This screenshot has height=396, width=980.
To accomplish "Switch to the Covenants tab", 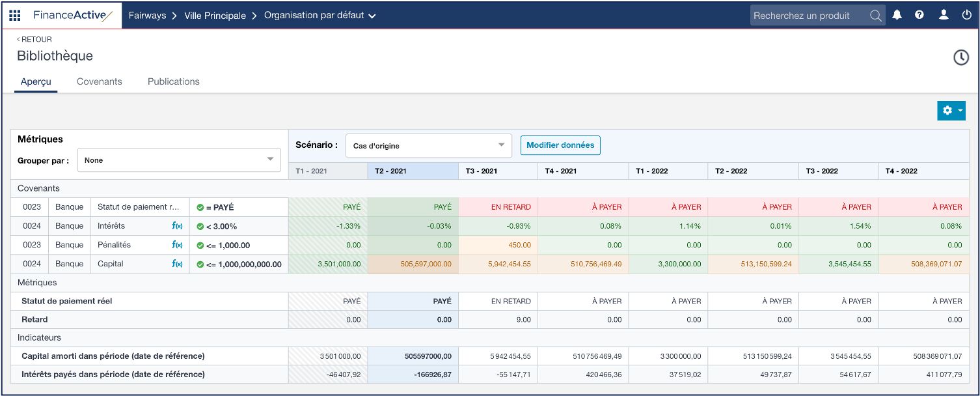I will pyautogui.click(x=99, y=81).
